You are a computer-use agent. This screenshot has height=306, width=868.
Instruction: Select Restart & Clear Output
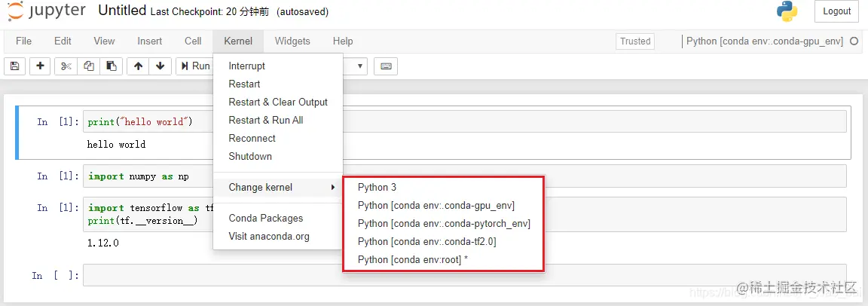(278, 102)
